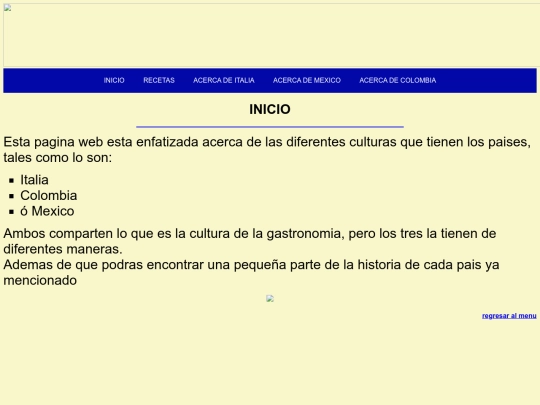The height and width of the screenshot is (405, 540).
Task: Click the INICIO page heading
Action: coord(270,110)
